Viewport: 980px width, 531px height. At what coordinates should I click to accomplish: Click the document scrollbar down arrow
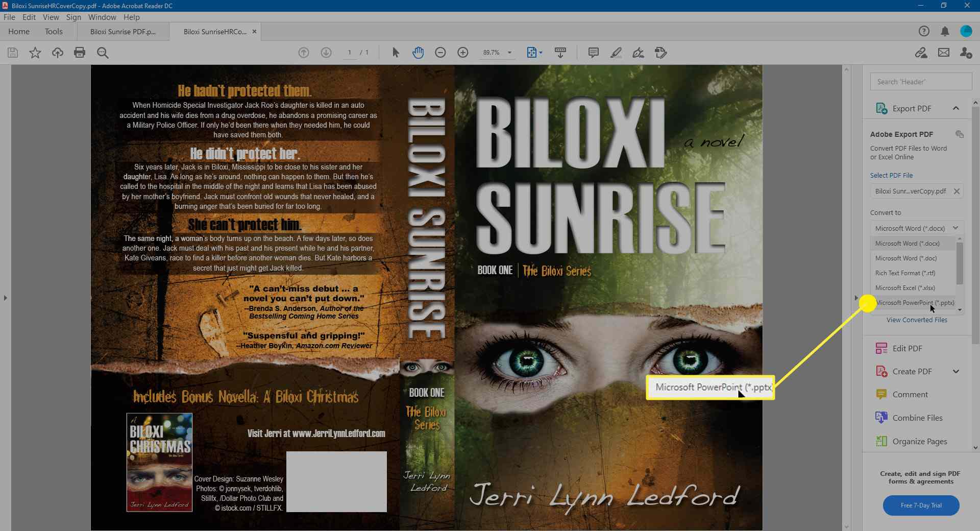tap(846, 526)
